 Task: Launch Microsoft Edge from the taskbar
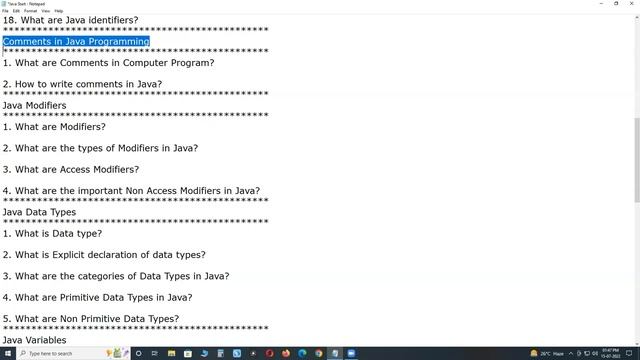tap(302, 353)
